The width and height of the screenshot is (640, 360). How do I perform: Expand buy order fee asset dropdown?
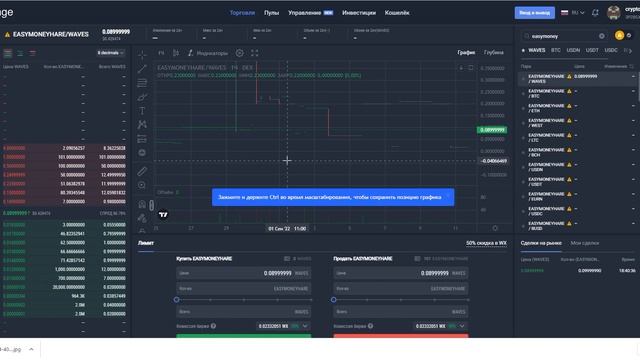pos(305,326)
